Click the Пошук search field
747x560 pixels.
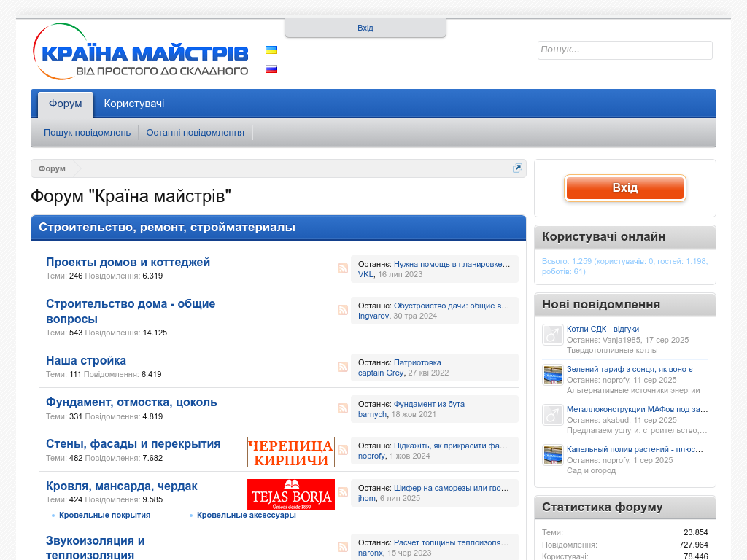[624, 50]
